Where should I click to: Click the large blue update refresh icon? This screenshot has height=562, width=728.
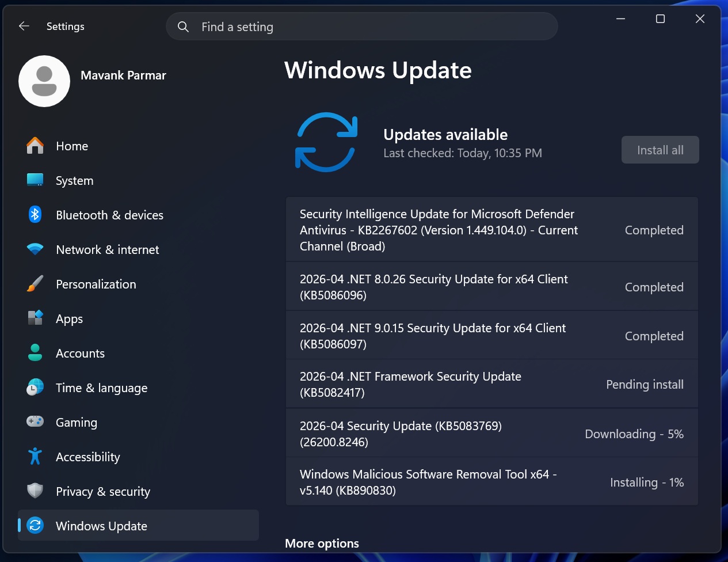pyautogui.click(x=326, y=142)
